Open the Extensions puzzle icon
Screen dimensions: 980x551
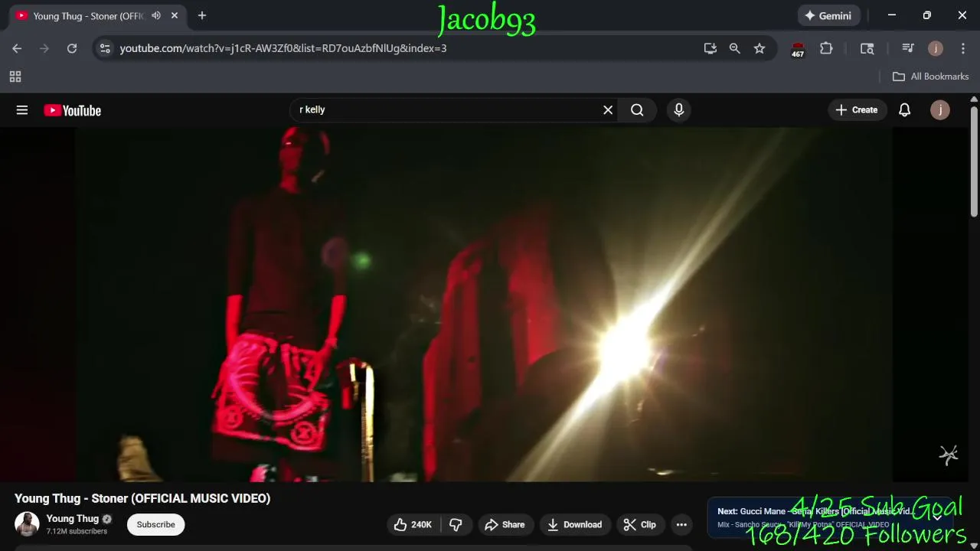coord(826,48)
